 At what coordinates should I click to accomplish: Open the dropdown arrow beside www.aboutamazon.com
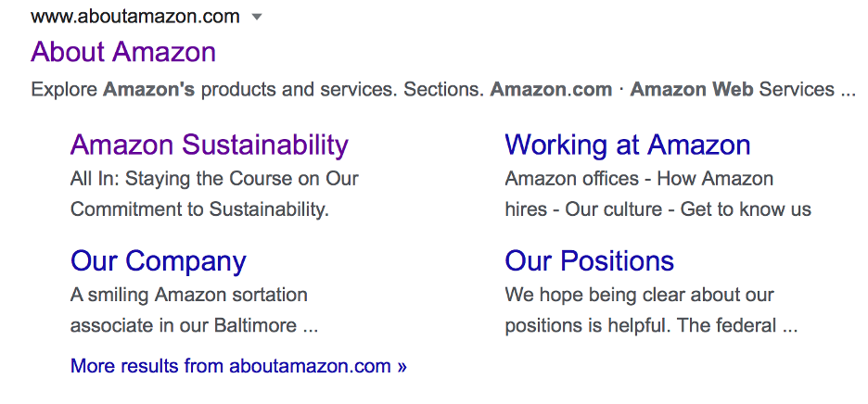coord(257,17)
